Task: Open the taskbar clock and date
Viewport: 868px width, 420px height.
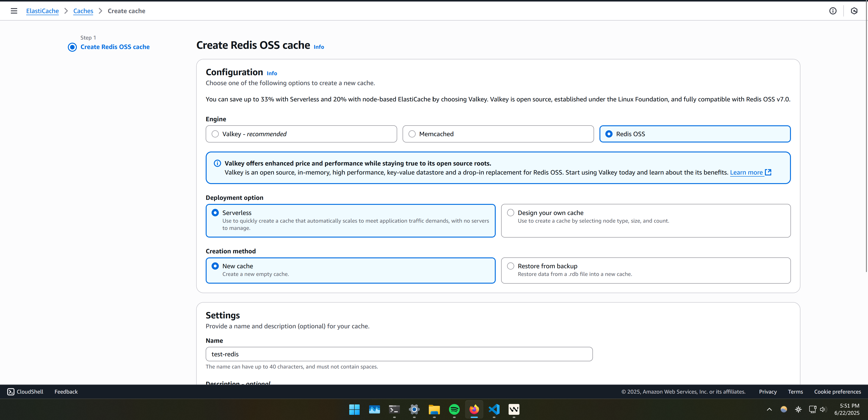Action: coord(847,409)
